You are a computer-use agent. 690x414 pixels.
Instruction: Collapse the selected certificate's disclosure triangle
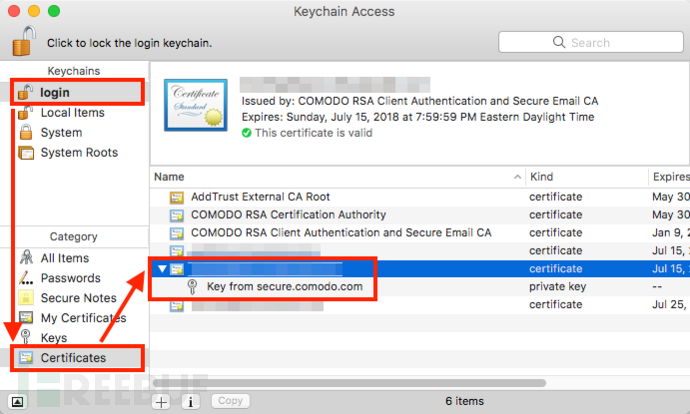[x=161, y=268]
